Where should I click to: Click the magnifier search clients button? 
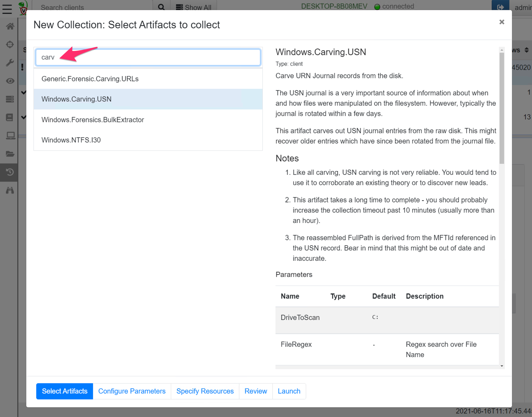pos(161,7)
